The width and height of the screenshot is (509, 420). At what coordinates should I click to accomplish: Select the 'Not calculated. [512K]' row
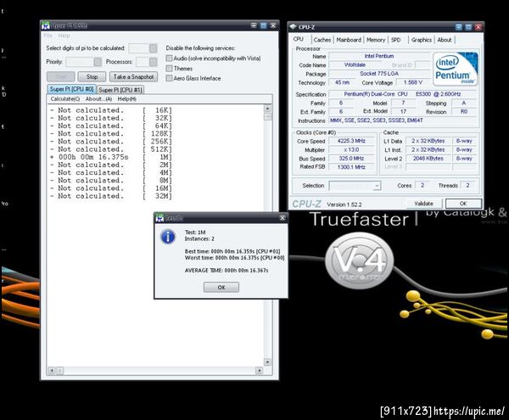111,149
